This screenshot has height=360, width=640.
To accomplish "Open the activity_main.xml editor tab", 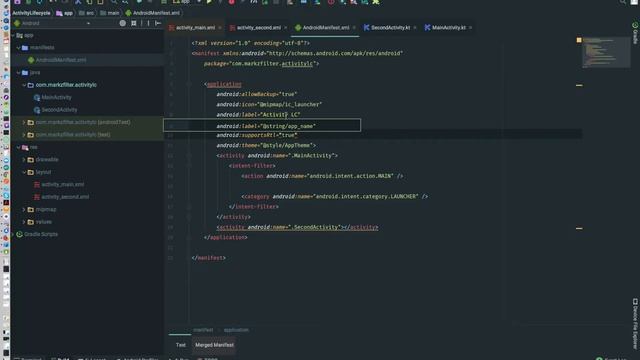I will (195, 28).
